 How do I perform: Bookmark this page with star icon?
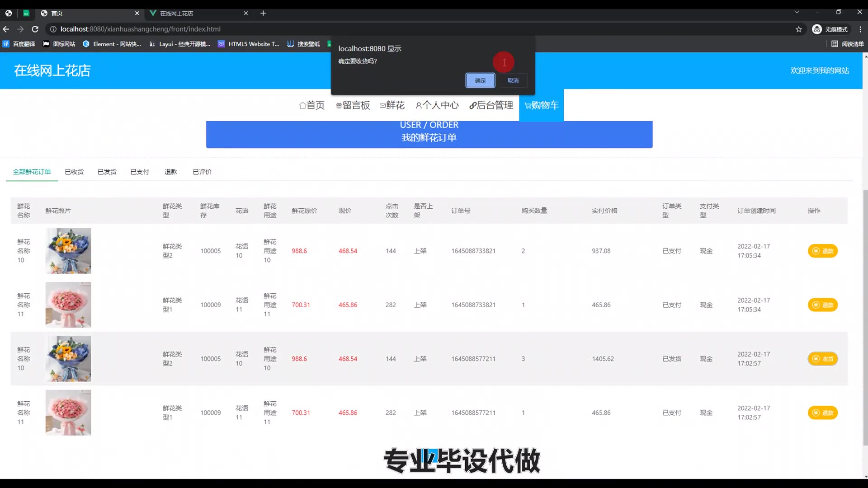pyautogui.click(x=799, y=29)
